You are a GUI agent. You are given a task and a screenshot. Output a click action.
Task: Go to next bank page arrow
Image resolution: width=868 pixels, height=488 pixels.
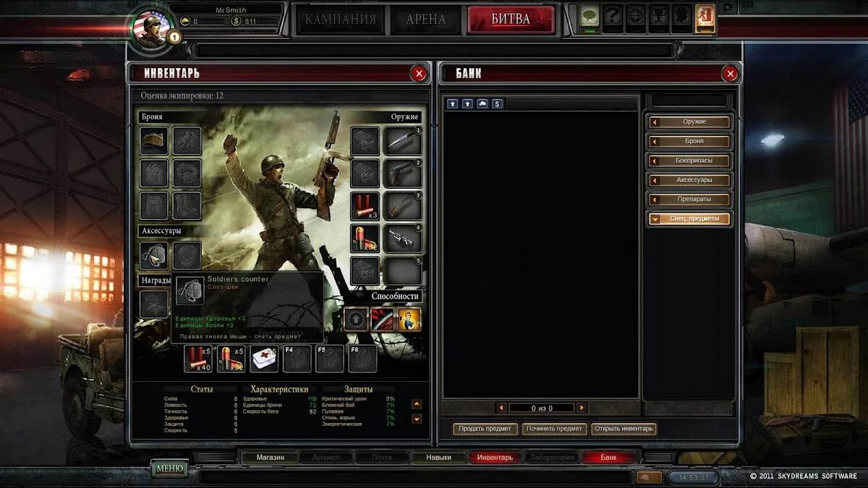pos(582,408)
